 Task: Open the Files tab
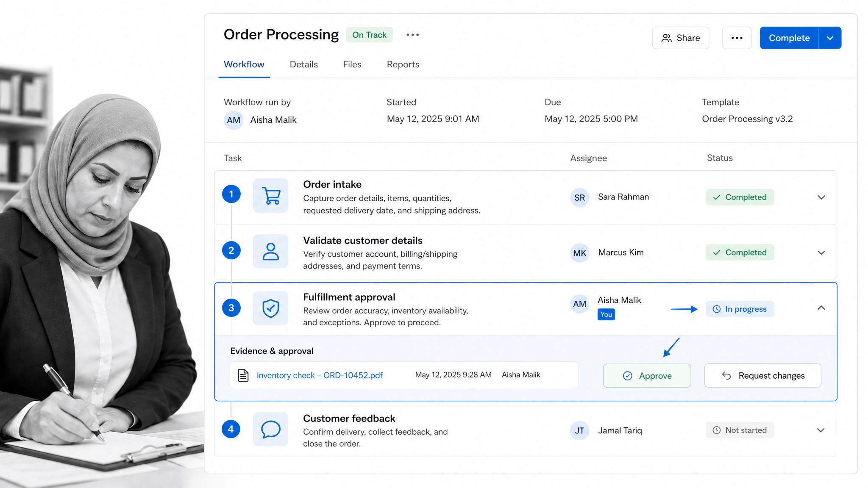[x=352, y=64]
